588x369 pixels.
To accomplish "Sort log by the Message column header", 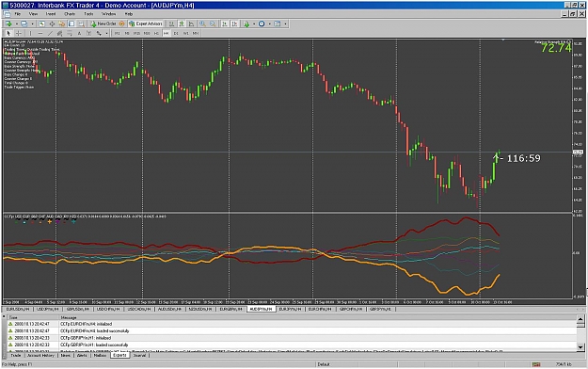I will coord(317,317).
